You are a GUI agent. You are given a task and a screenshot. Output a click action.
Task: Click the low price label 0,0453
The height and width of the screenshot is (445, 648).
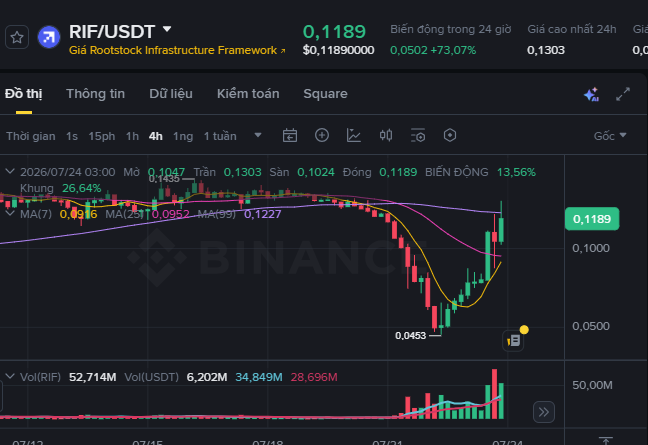coord(410,336)
